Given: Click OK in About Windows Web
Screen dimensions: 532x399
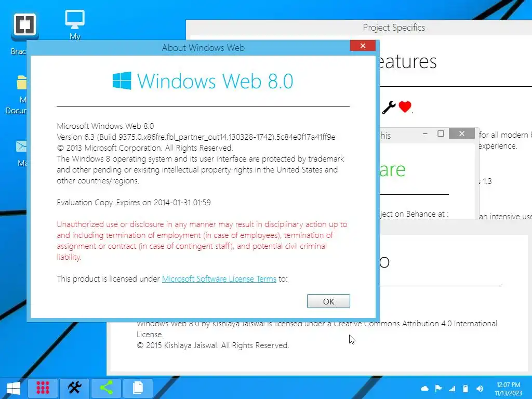Looking at the screenshot, I should pos(328,301).
